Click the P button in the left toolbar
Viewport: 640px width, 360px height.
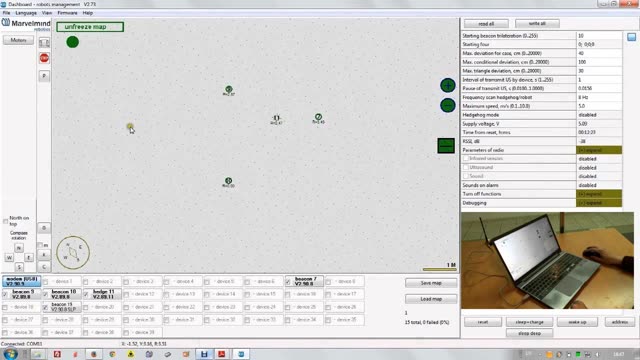coord(44,76)
